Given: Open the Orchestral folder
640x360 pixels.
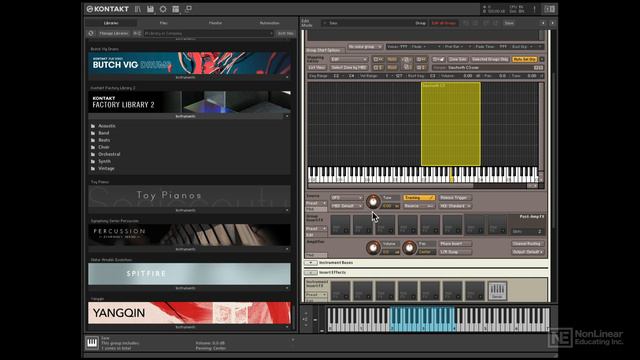Looking at the screenshot, I should (109, 154).
